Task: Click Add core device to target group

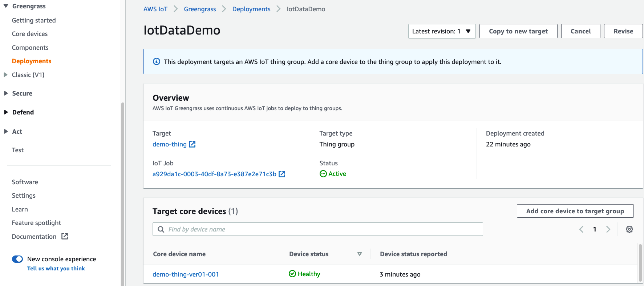Action: click(575, 211)
